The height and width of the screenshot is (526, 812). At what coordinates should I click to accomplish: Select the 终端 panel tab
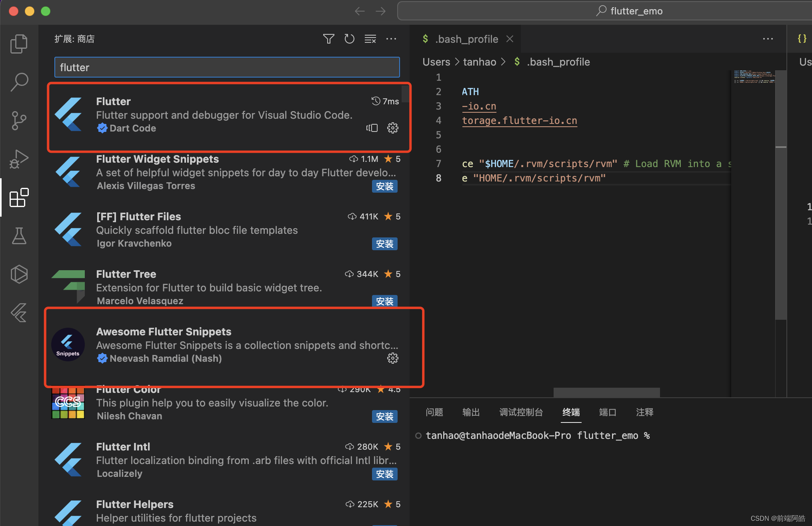[571, 412]
